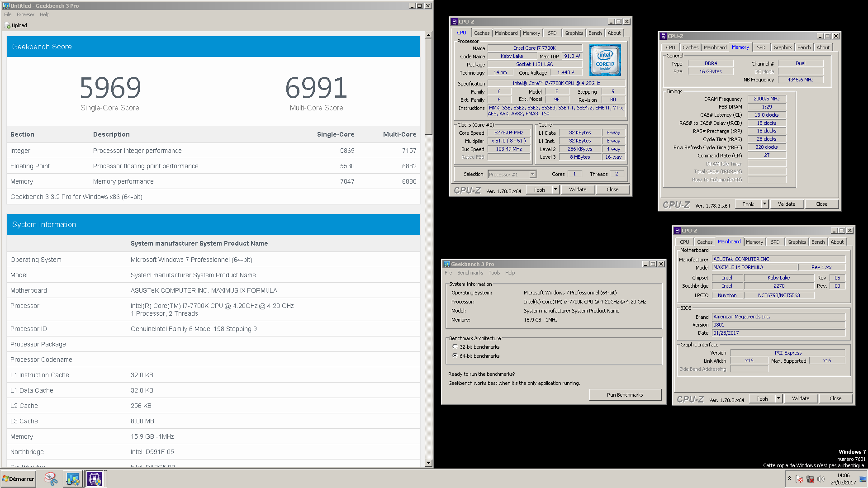Click the CPU-Z CPU window title icon

455,22
